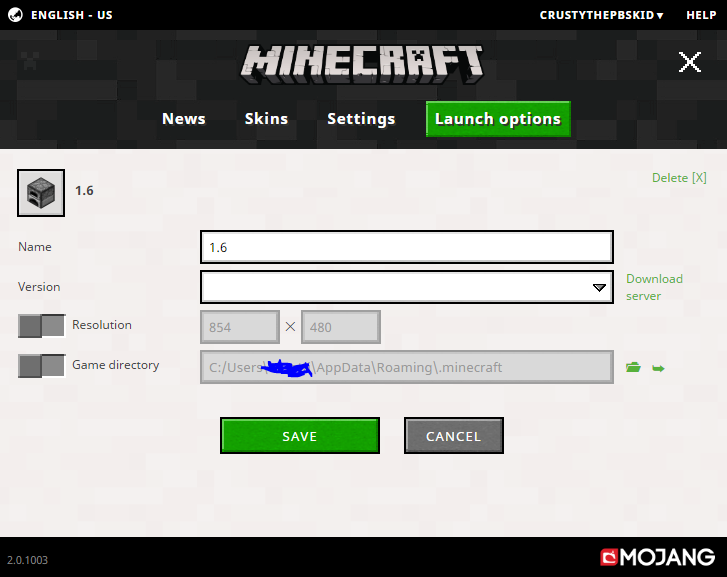727x577 pixels.
Task: Click the game directory path field
Action: pyautogui.click(x=407, y=367)
